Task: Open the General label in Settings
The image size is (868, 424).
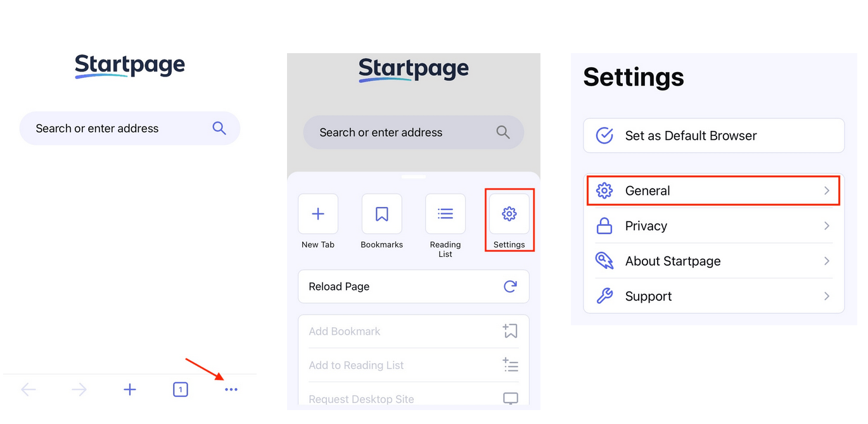Action: 648,190
